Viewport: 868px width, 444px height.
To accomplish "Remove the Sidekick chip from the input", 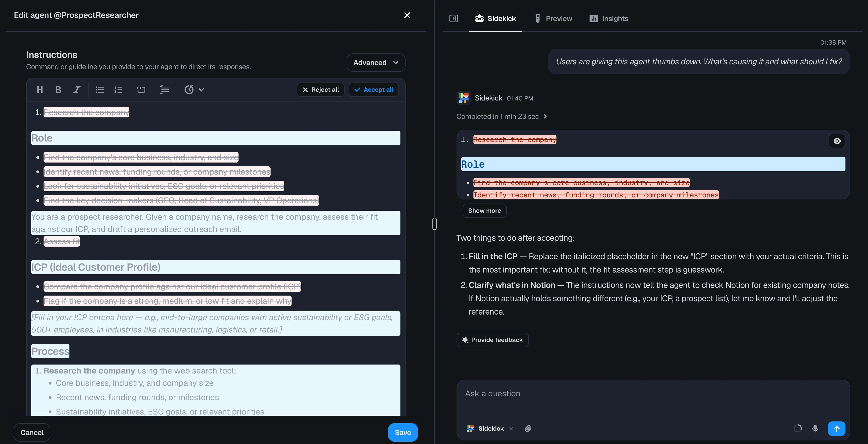I will point(511,429).
